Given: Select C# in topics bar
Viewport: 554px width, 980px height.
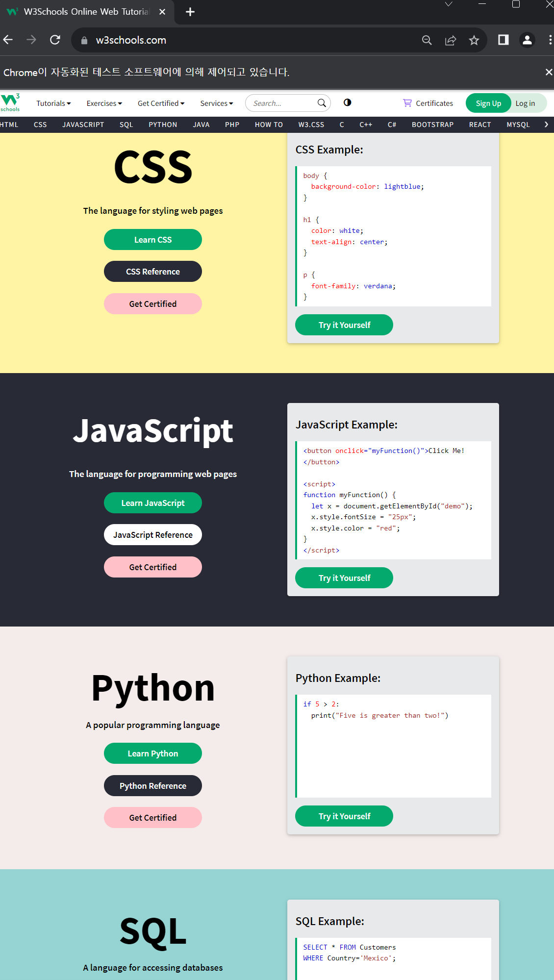Looking at the screenshot, I should coord(392,125).
